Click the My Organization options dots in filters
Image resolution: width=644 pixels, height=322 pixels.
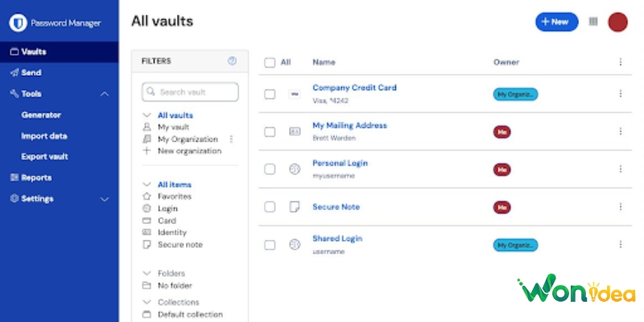(x=231, y=139)
